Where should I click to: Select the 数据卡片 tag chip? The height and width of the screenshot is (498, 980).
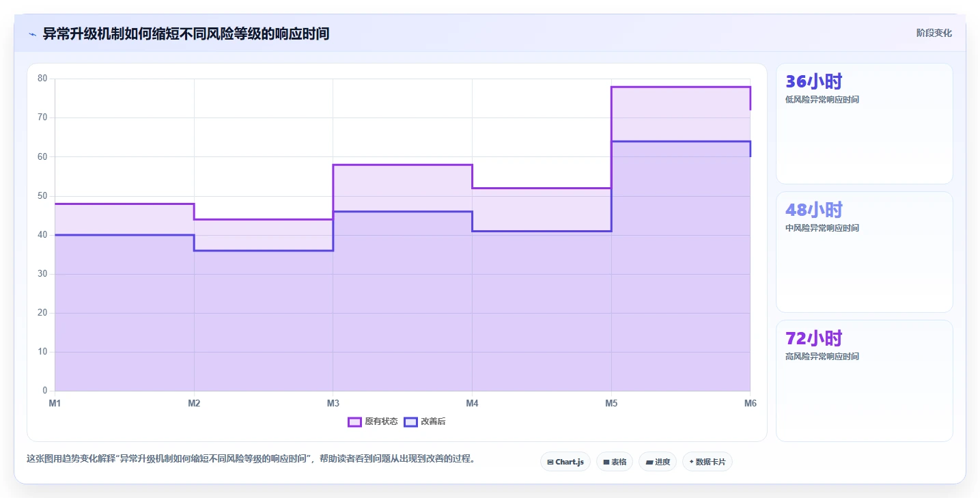coord(708,462)
